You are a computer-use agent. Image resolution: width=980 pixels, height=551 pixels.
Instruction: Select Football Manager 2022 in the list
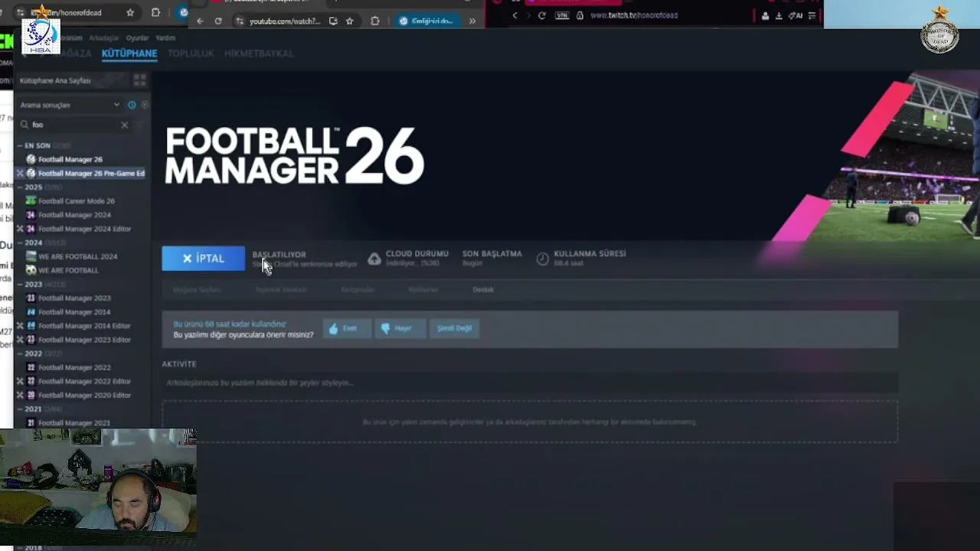[x=74, y=367]
